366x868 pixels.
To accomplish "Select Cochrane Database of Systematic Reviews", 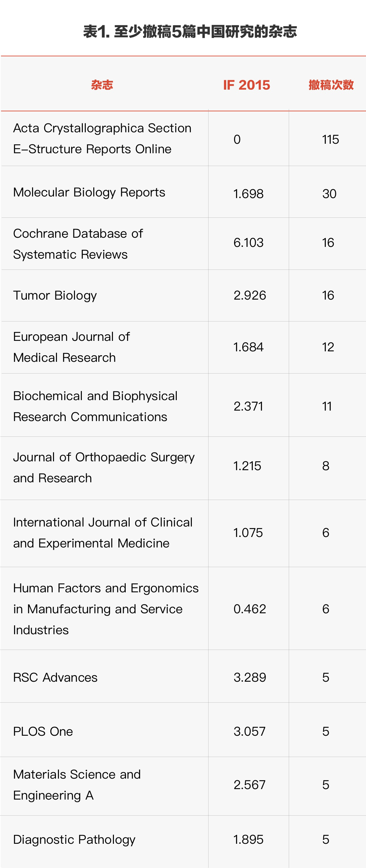I will pyautogui.click(x=78, y=244).
